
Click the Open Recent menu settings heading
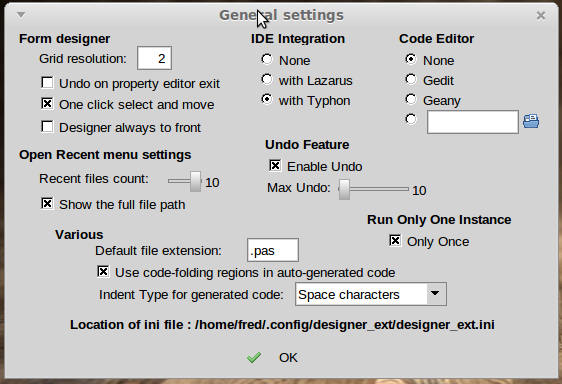105,155
